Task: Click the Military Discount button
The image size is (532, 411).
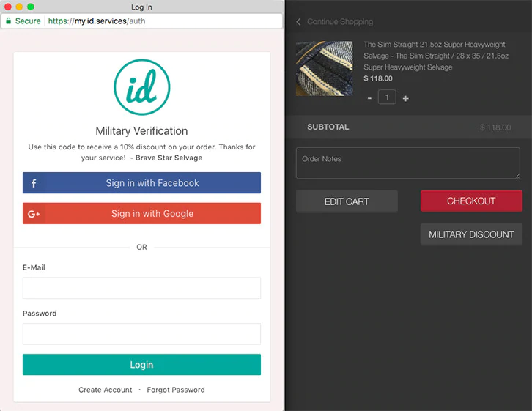Action: pos(471,234)
